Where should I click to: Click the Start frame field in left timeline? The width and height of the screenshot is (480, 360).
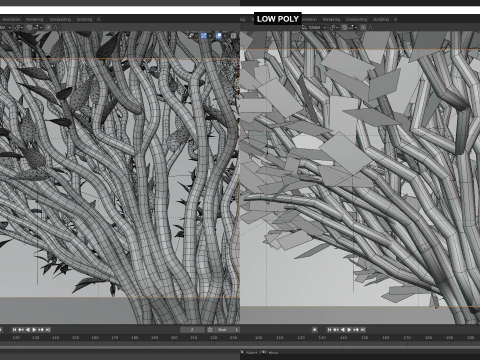tap(227, 330)
